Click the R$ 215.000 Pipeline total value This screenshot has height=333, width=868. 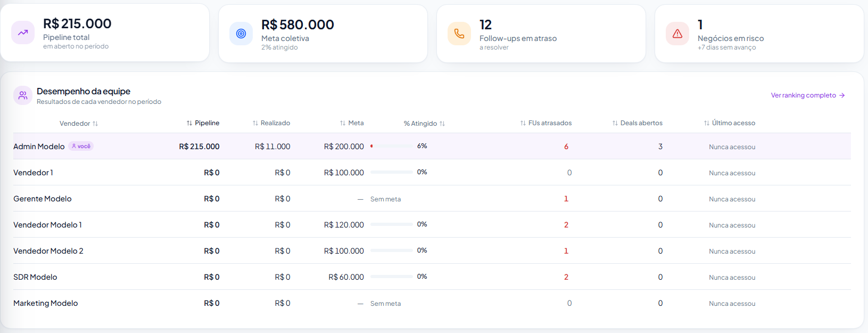77,23
